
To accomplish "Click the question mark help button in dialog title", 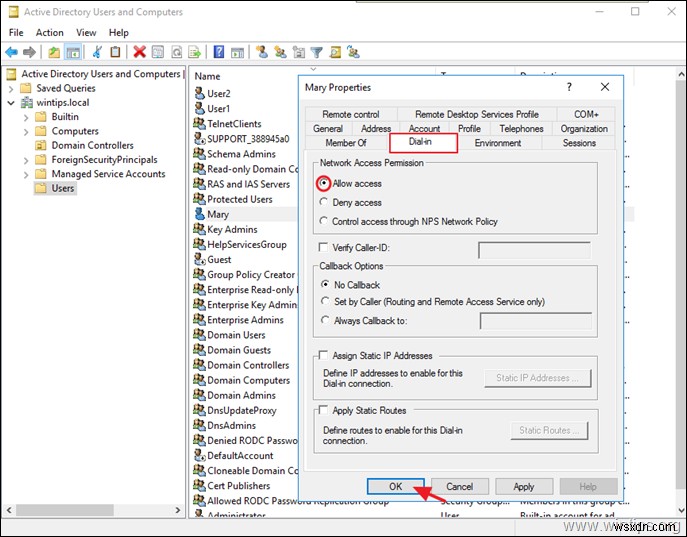I will [x=569, y=87].
